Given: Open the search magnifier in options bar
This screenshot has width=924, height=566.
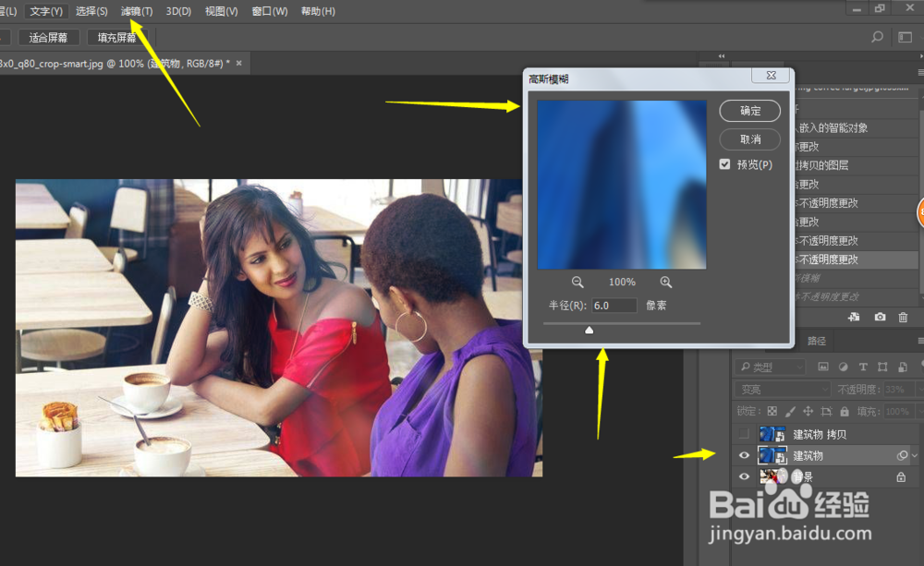Looking at the screenshot, I should [878, 37].
